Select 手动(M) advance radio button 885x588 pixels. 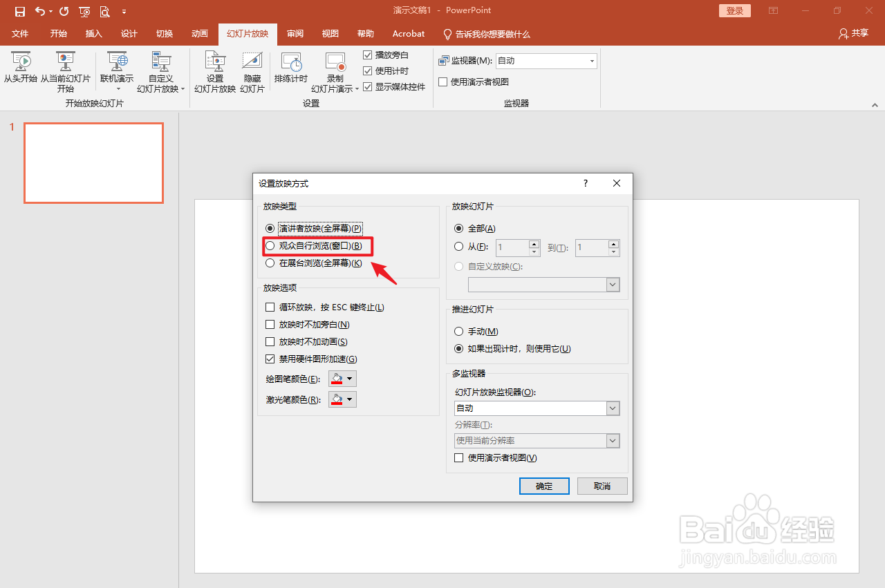(459, 332)
